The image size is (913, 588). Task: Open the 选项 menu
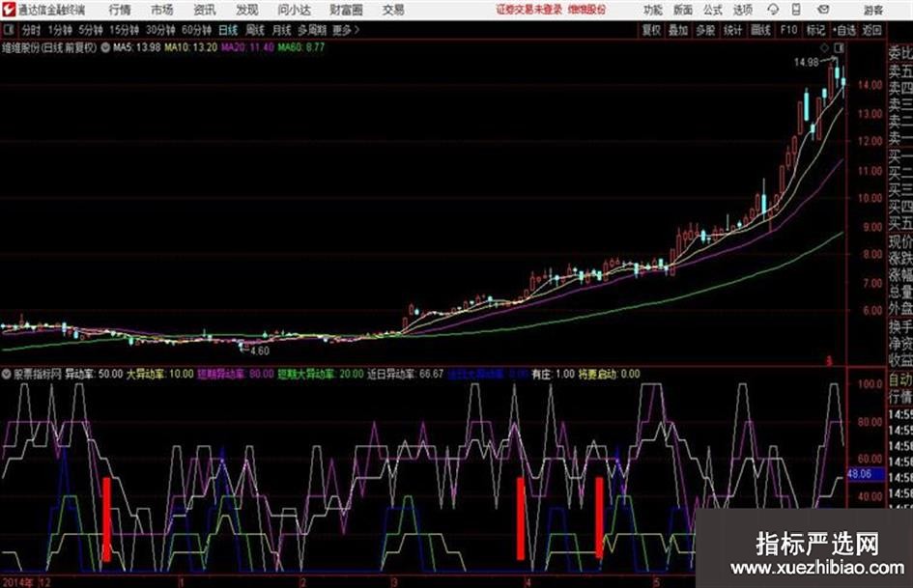(742, 10)
